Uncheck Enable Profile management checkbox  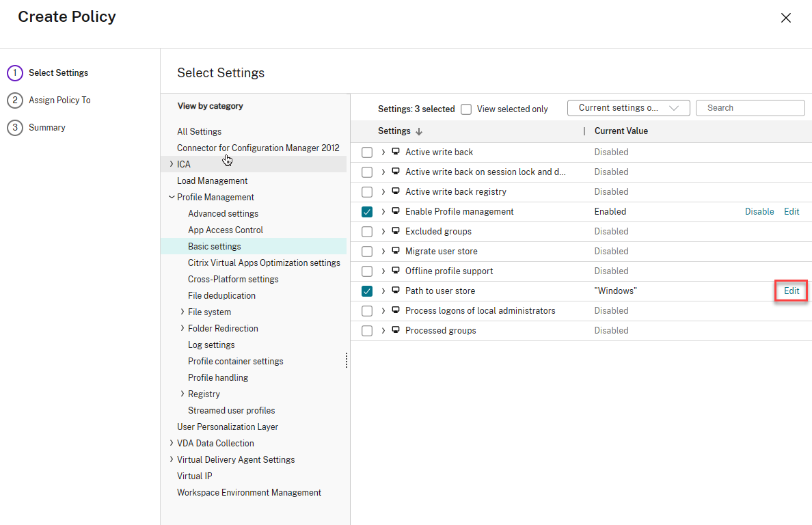click(x=367, y=212)
